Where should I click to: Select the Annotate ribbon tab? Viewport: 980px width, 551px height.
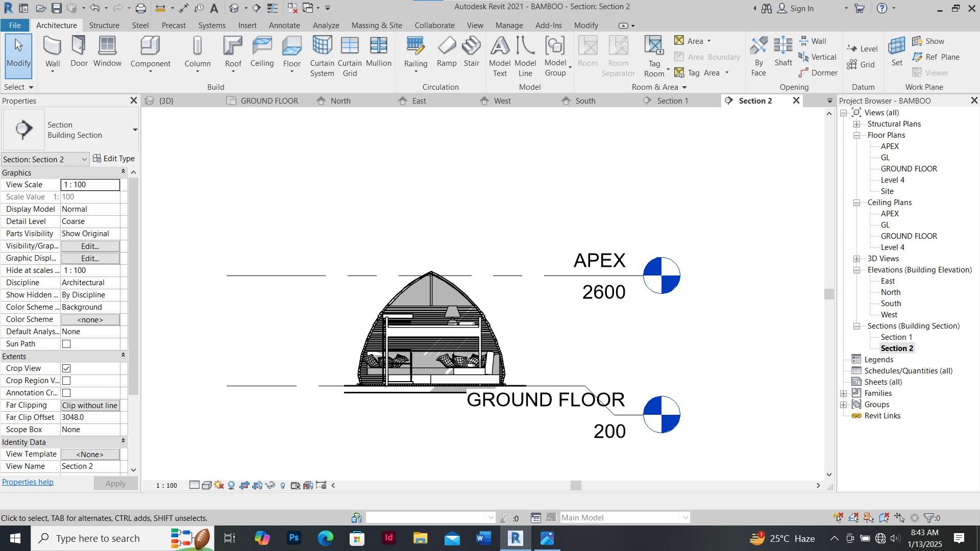coord(283,25)
